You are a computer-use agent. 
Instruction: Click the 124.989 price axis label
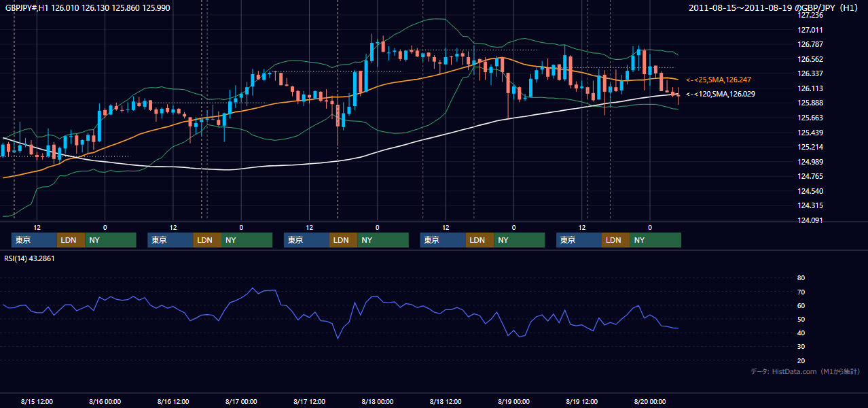pos(810,162)
